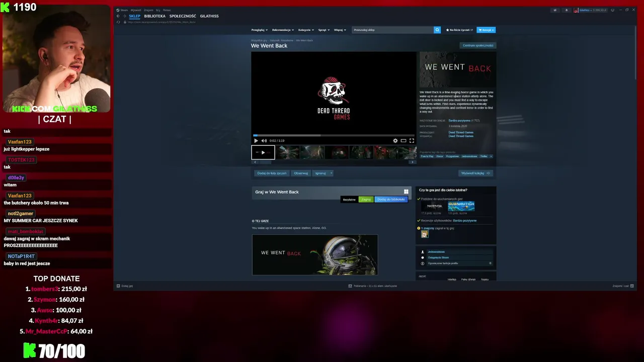Viewport: 644px width, 362px height.
Task: Open the Gry menu in title bar
Action: point(158,10)
